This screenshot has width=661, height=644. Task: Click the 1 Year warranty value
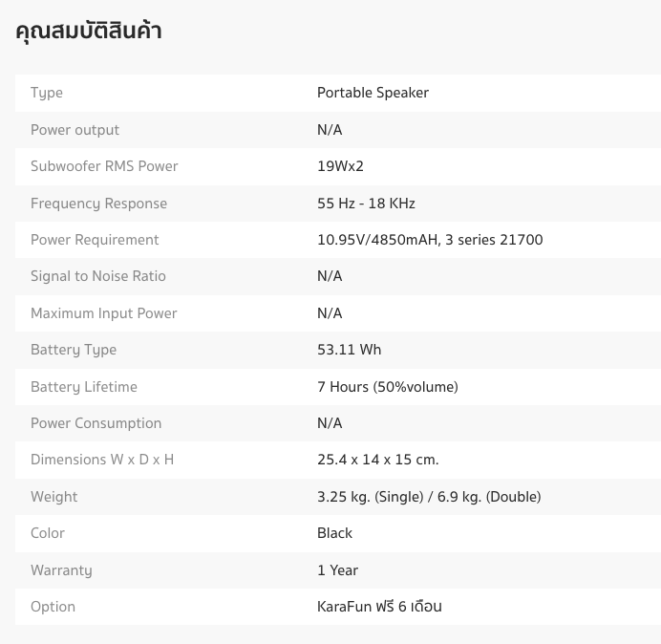click(337, 570)
